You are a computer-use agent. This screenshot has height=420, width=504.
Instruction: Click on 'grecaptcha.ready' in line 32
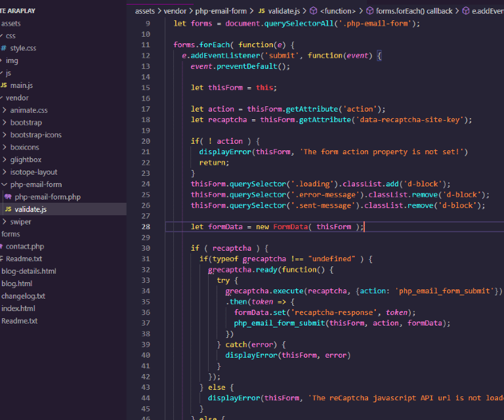(242, 270)
